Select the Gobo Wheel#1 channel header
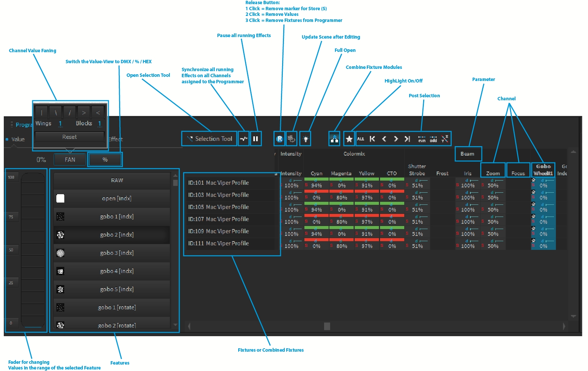588x371 pixels. click(543, 170)
